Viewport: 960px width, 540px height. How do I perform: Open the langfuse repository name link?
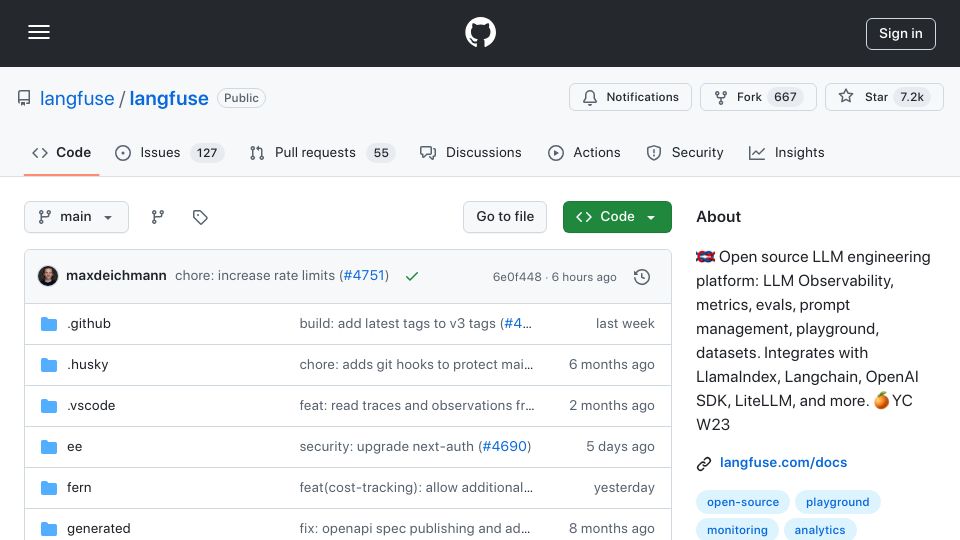pos(169,98)
